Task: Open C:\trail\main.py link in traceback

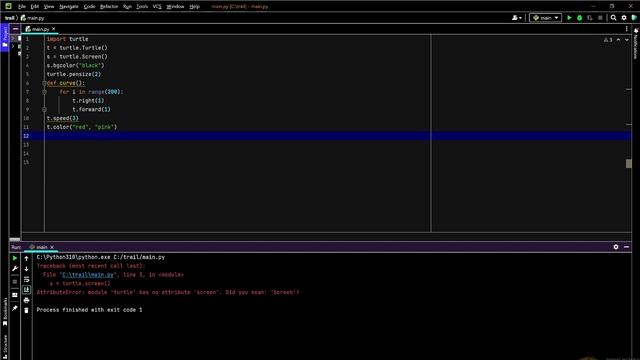Action: (x=88, y=275)
